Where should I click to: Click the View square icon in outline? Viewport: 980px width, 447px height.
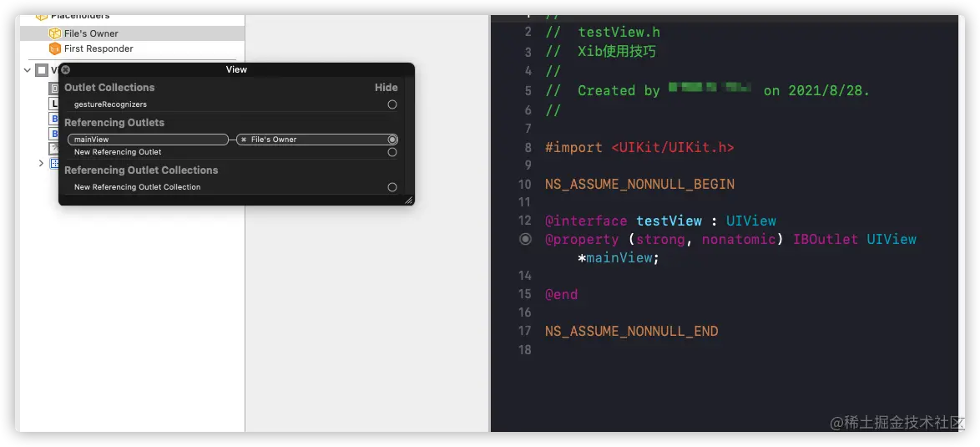click(x=41, y=70)
